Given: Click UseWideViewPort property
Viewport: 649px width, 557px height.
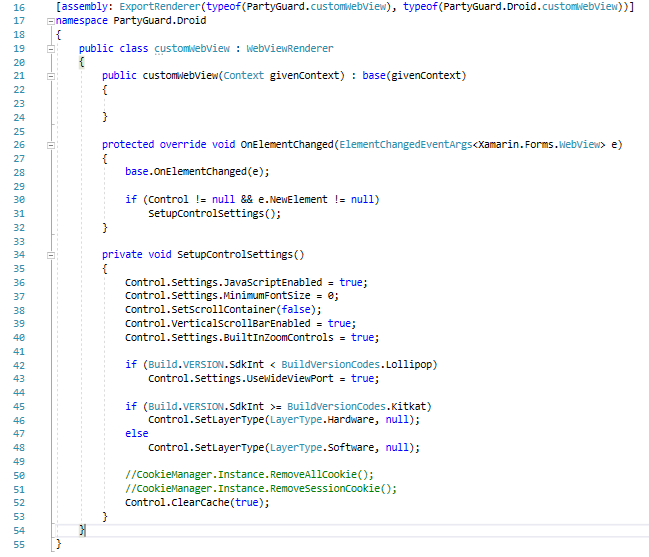Looking at the screenshot, I should [290, 378].
